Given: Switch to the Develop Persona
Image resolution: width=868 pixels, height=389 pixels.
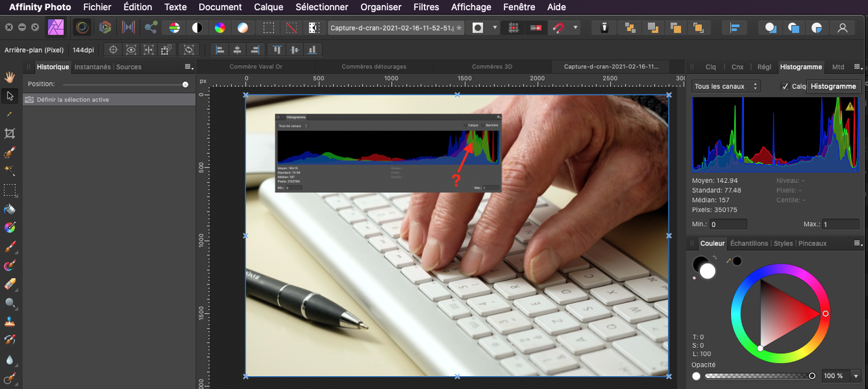Looking at the screenshot, I should click(105, 28).
